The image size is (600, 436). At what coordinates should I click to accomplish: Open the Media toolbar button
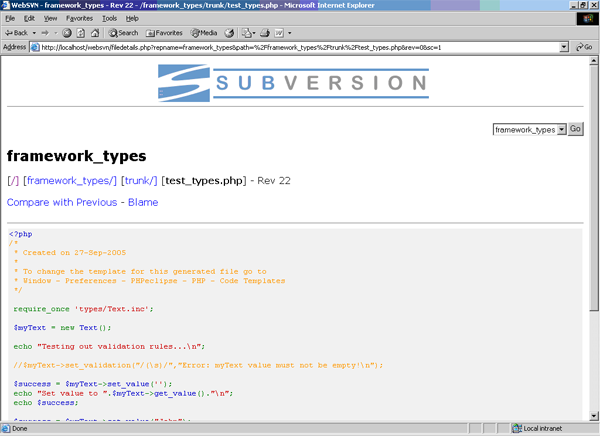203,33
